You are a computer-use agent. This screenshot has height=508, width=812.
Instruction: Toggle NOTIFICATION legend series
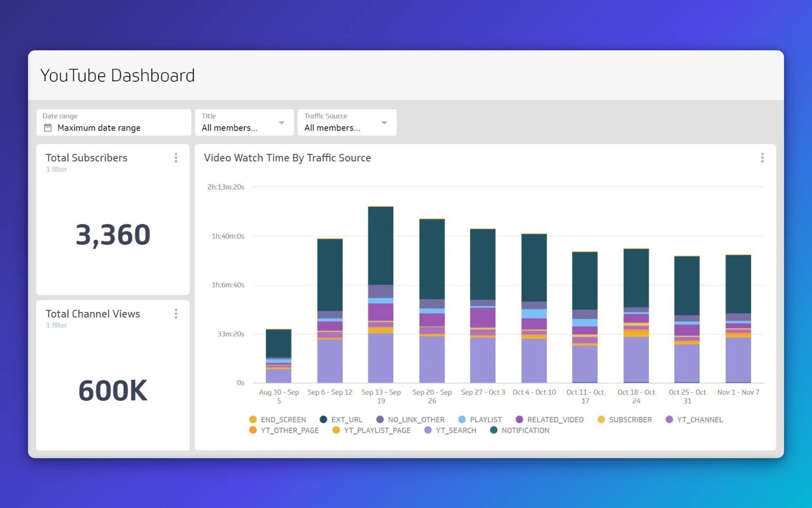519,430
